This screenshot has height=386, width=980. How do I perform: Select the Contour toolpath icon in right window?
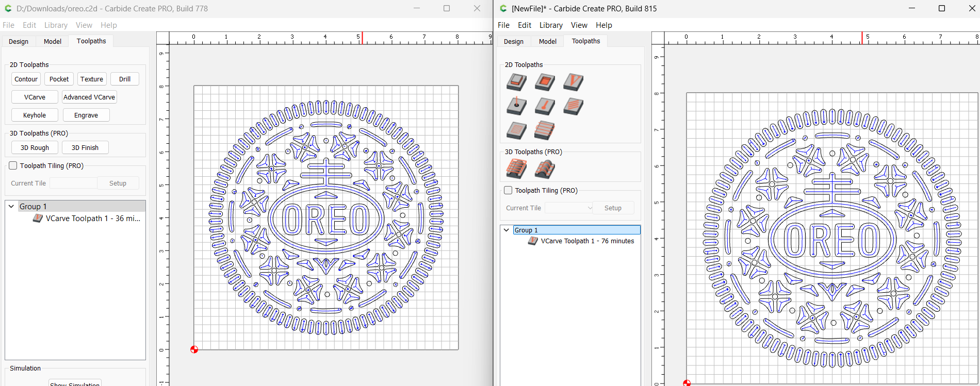(516, 82)
